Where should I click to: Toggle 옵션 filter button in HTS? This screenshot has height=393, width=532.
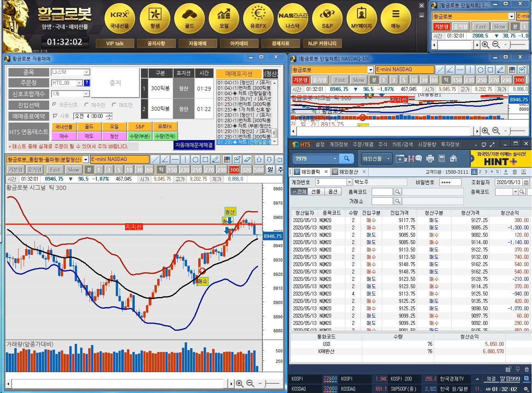[x=333, y=191]
